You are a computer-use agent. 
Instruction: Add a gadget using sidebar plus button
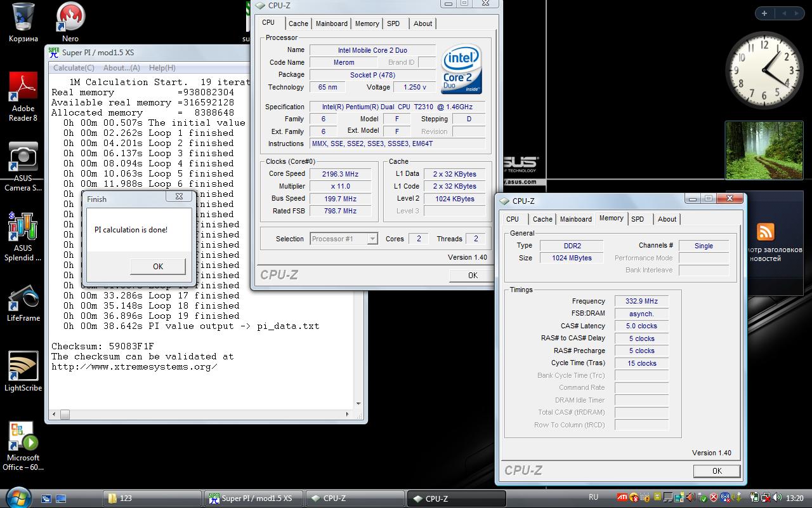[x=764, y=13]
